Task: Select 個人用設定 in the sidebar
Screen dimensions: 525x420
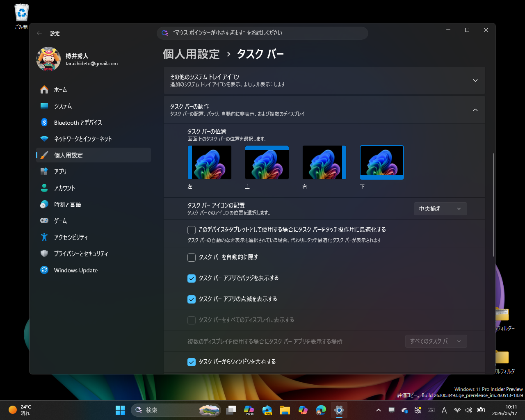Action: (94, 155)
